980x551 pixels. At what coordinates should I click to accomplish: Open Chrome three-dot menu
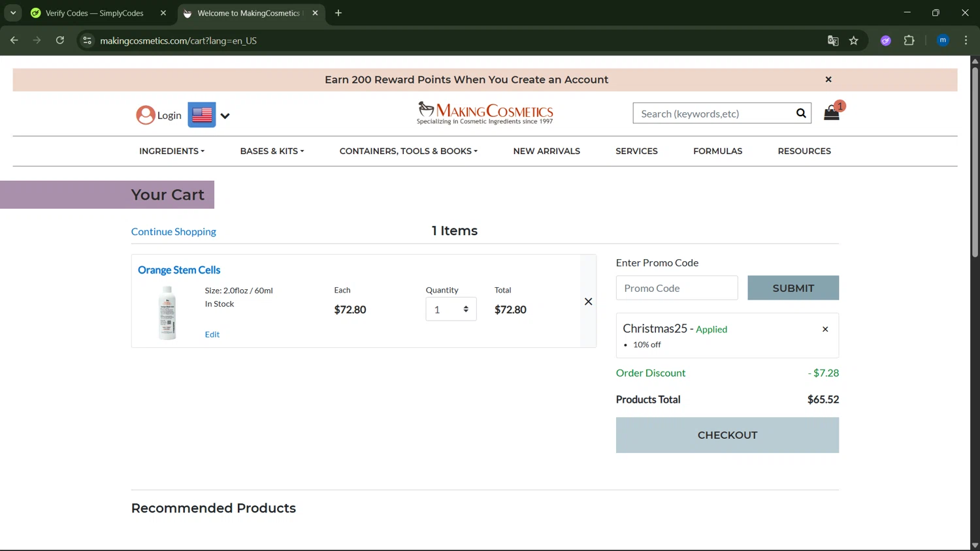point(966,40)
